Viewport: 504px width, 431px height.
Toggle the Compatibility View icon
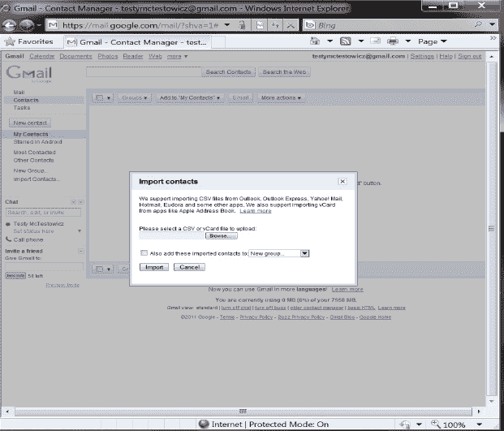click(x=260, y=25)
